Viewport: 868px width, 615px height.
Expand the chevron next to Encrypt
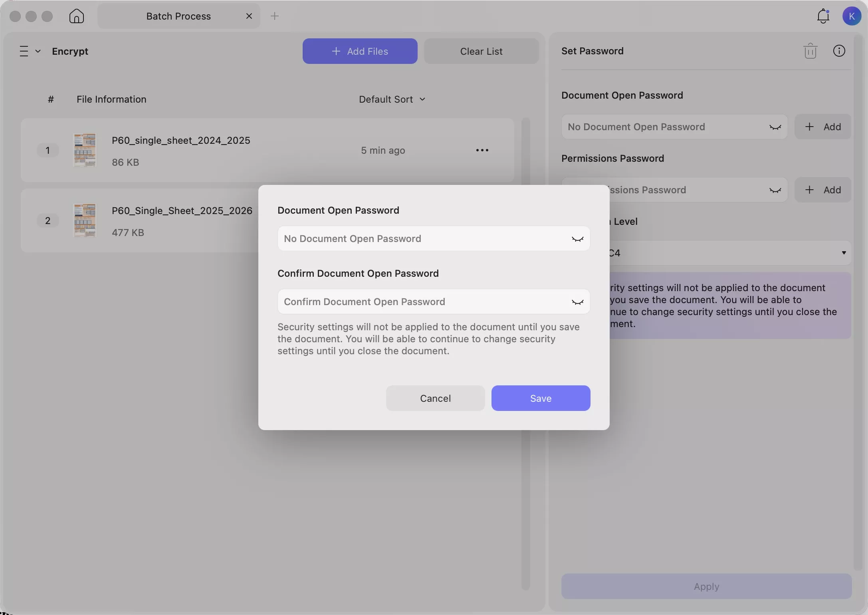pos(39,51)
